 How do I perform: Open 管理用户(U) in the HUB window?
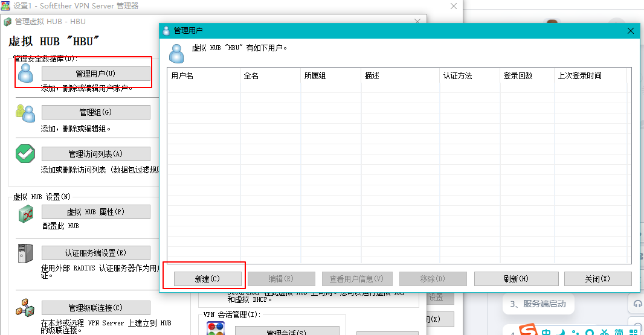(95, 74)
